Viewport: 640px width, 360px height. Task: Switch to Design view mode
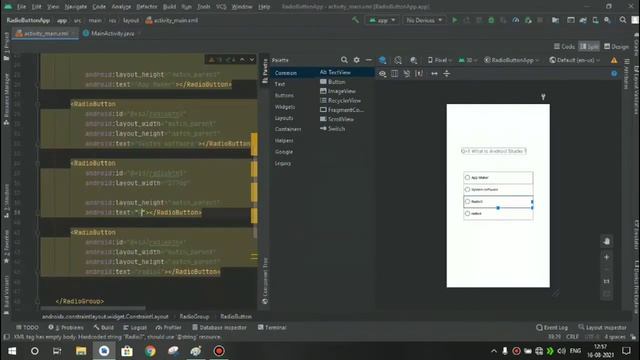pyautogui.click(x=616, y=47)
